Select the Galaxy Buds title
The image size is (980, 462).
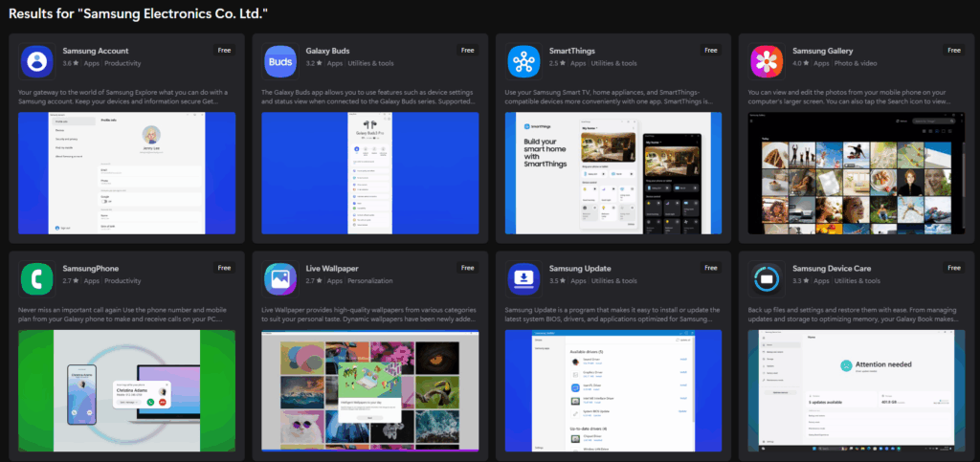click(x=327, y=51)
